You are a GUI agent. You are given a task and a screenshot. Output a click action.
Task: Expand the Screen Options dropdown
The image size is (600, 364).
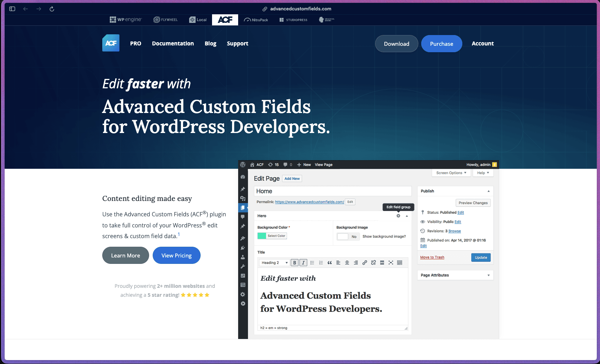click(451, 173)
